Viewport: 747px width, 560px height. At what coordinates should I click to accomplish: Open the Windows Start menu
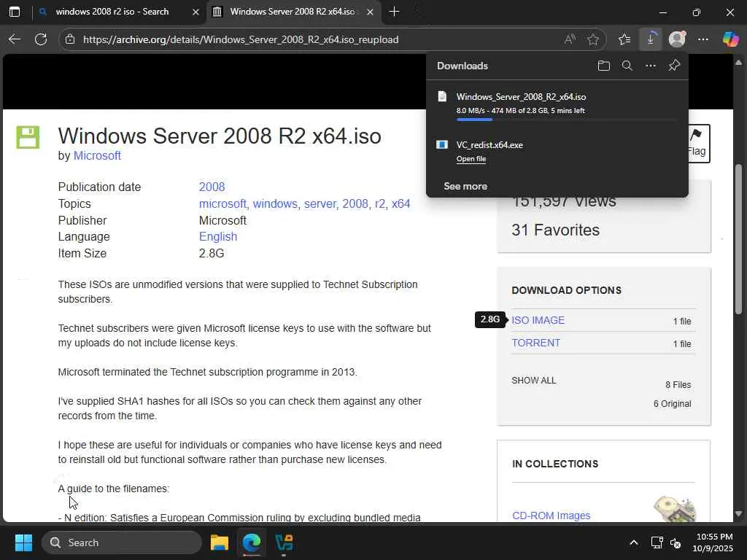click(23, 542)
